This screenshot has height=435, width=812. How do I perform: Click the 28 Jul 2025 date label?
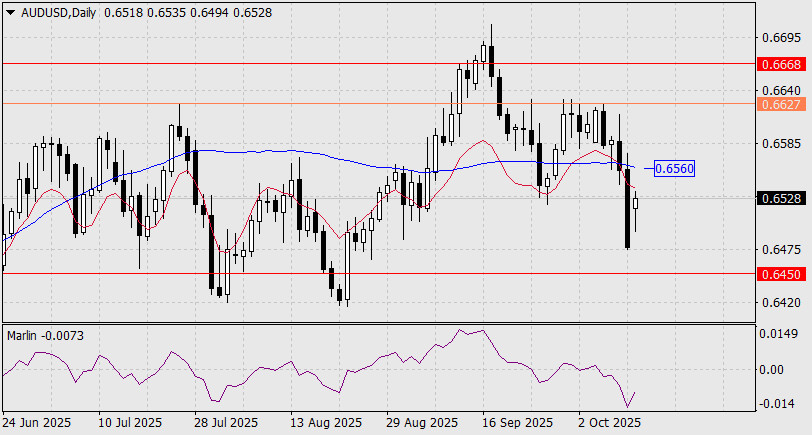(226, 423)
